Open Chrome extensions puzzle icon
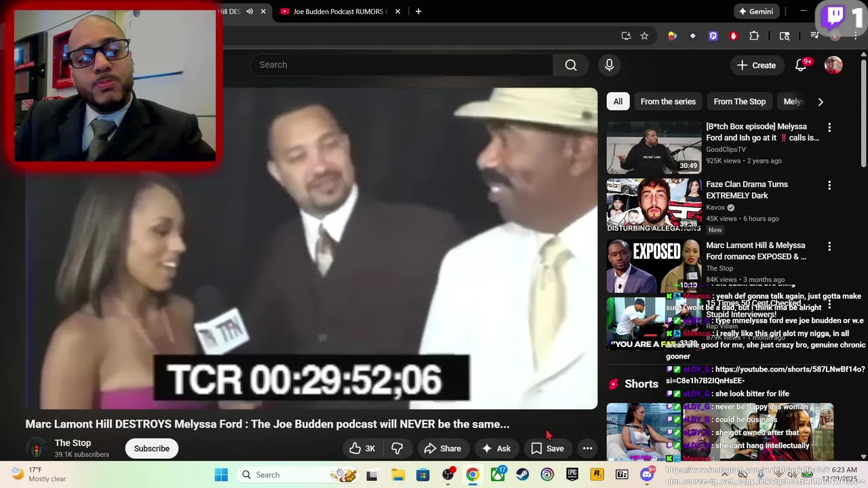Image resolution: width=868 pixels, height=488 pixels. (754, 36)
